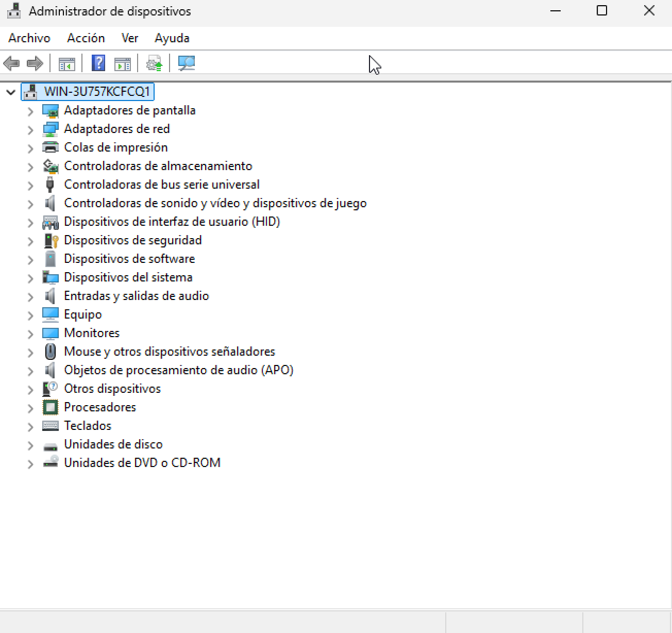
Task: Click the scan for hardware changes icon
Action: (x=186, y=63)
